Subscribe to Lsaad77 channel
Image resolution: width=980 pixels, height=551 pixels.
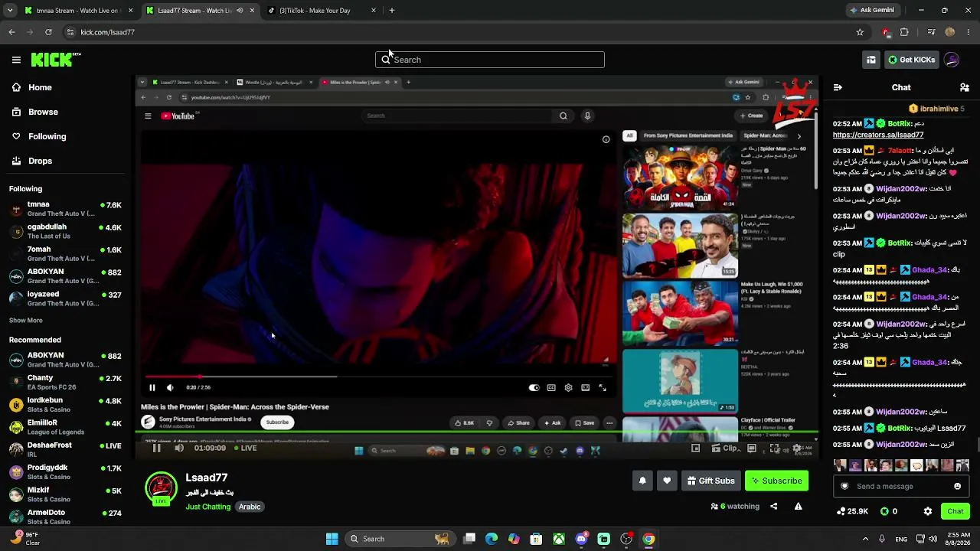776,481
